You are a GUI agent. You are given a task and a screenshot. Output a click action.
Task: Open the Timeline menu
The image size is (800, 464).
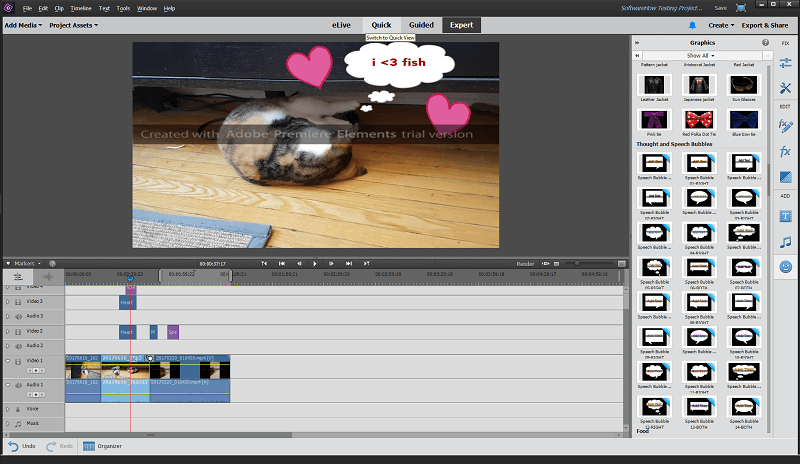pyautogui.click(x=81, y=8)
